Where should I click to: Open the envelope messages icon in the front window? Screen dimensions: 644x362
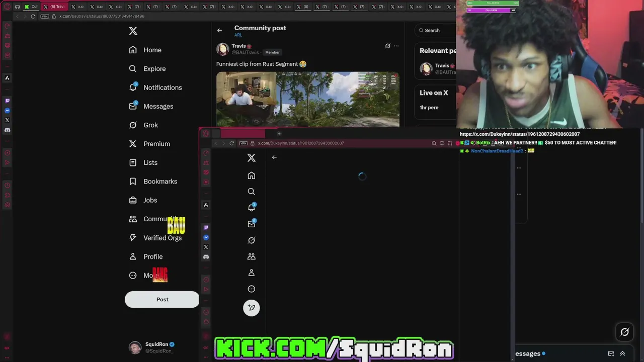click(x=252, y=224)
